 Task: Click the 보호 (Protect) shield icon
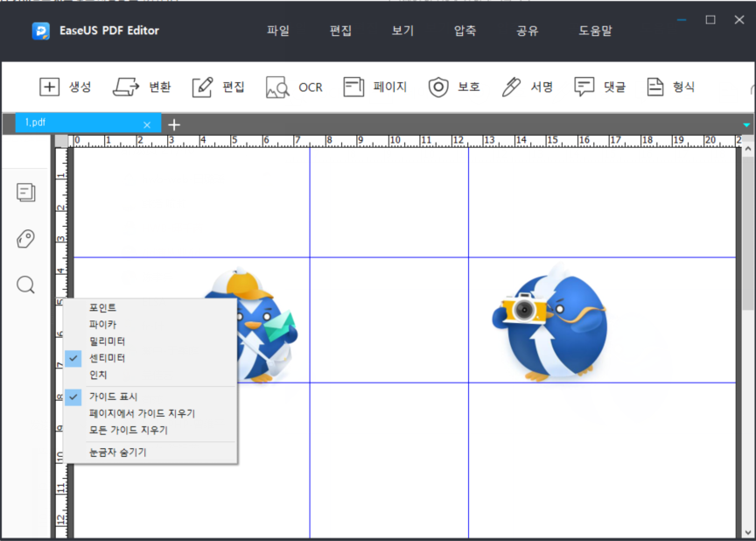pos(437,87)
